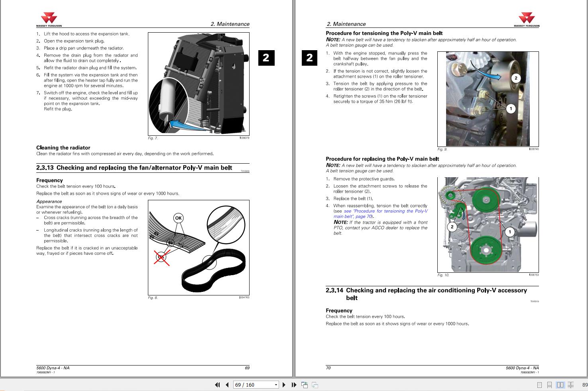This screenshot has height=391, width=588.
Task: Go to the next page
Action: click(x=284, y=385)
